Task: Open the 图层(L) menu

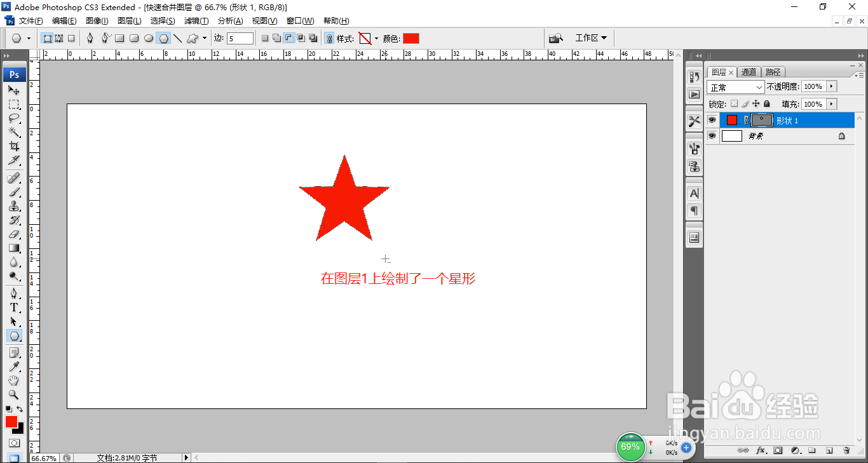Action: tap(130, 21)
